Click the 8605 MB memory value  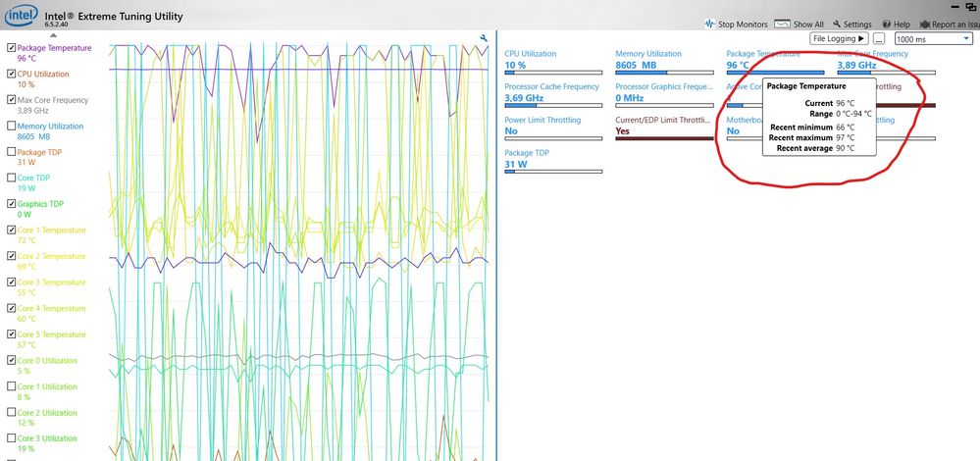[x=637, y=65]
